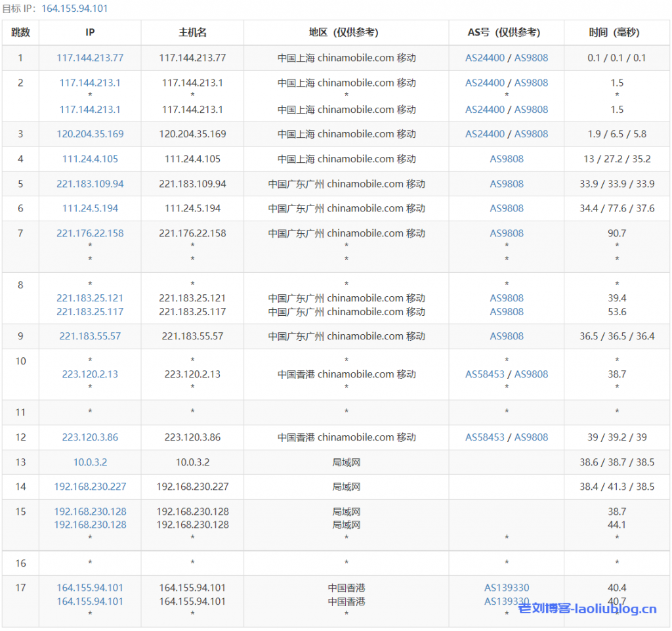The image size is (672, 631).
Task: Open Hong Kong hop IP 223.120.2.13
Action: [90, 374]
